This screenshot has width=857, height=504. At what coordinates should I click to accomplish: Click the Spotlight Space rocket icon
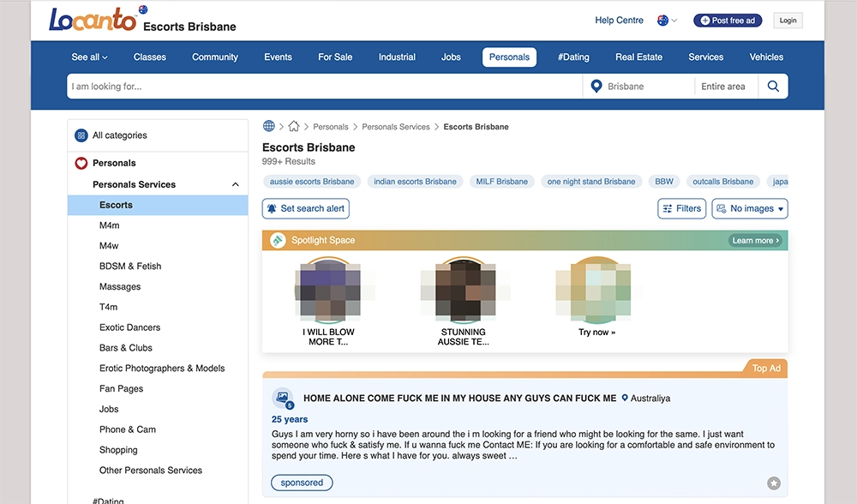(x=279, y=240)
